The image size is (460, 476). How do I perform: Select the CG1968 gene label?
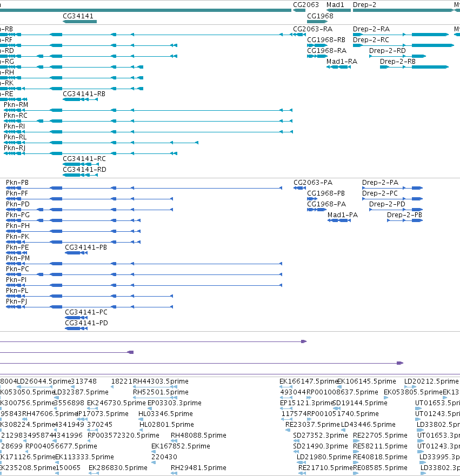click(320, 16)
